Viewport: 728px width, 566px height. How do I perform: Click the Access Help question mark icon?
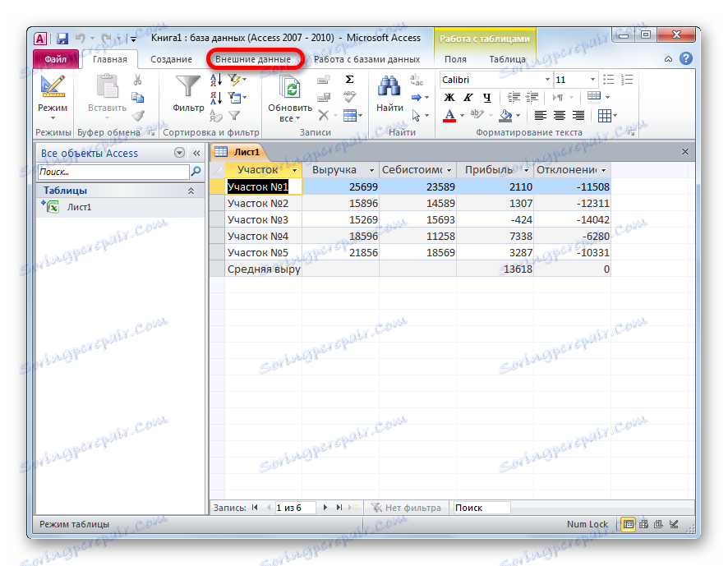686,58
